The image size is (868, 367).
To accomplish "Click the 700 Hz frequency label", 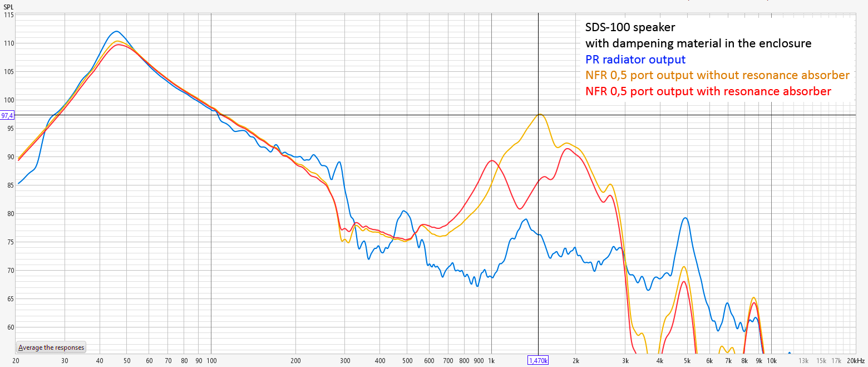I will tap(448, 361).
